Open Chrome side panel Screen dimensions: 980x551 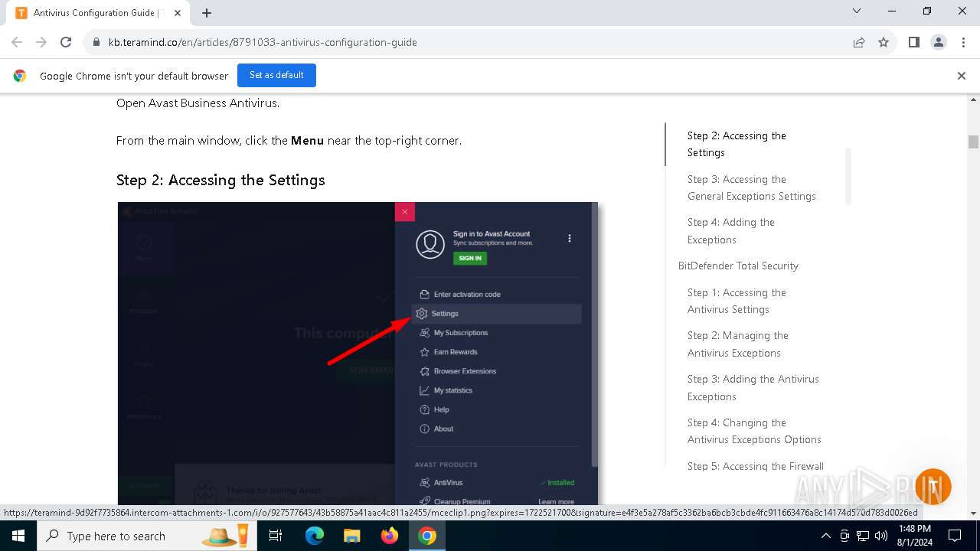913,42
